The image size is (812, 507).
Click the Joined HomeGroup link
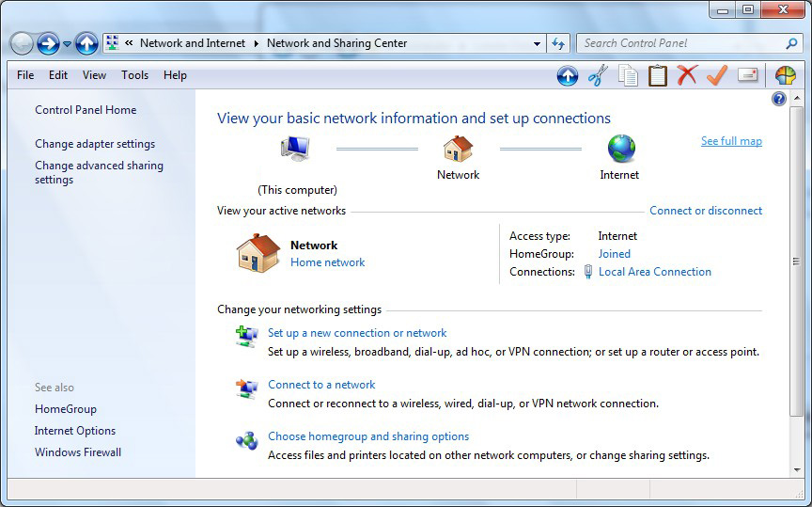[615, 254]
